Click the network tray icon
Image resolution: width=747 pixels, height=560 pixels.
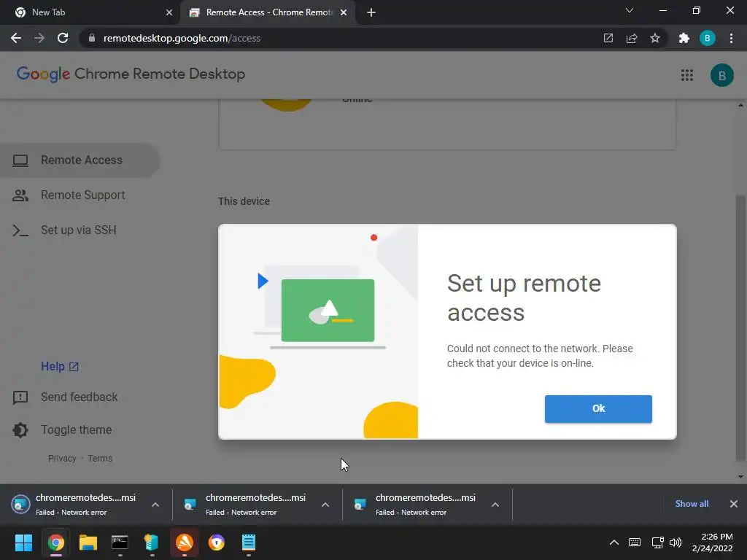click(x=657, y=542)
